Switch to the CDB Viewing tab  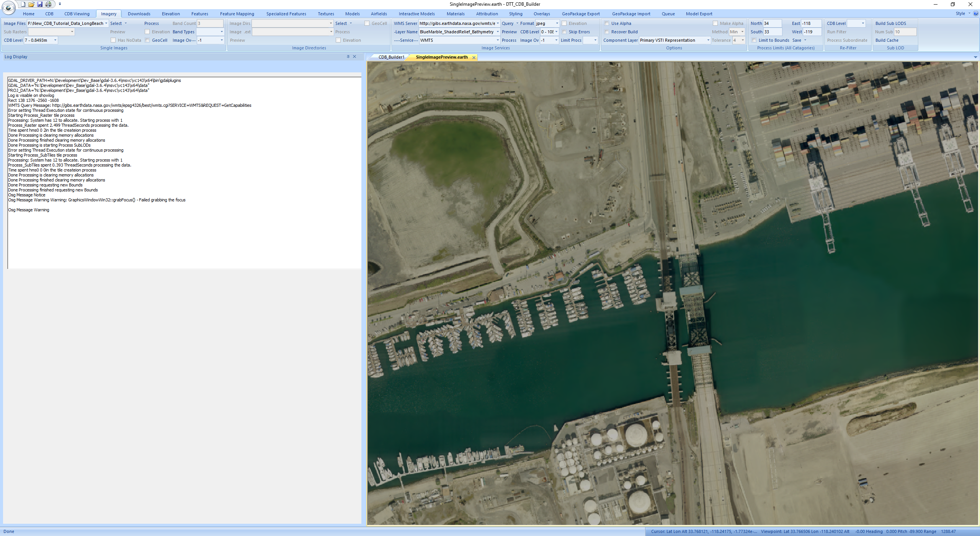click(77, 14)
